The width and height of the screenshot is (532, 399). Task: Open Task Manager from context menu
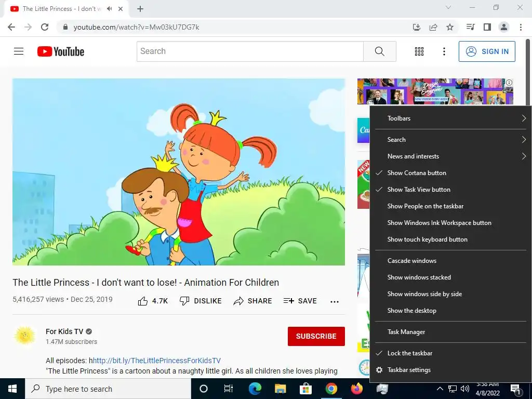pos(450,332)
